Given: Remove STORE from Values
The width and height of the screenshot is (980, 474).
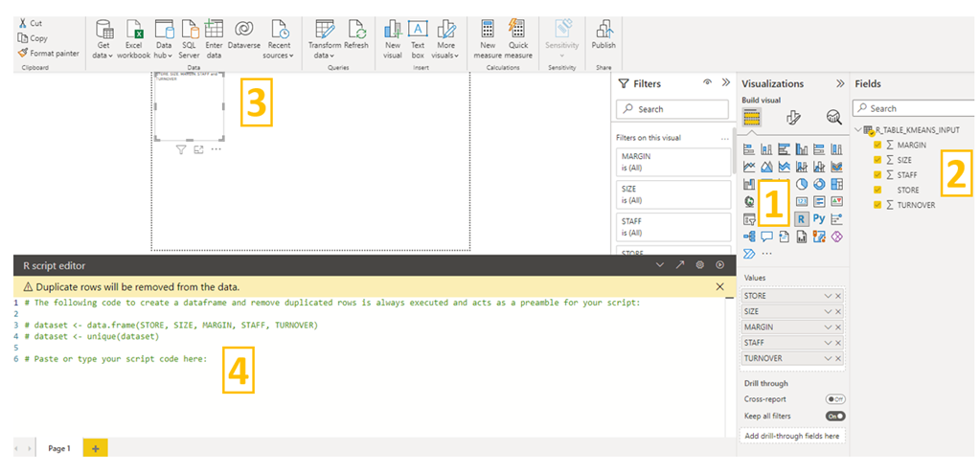Looking at the screenshot, I should pos(838,296).
